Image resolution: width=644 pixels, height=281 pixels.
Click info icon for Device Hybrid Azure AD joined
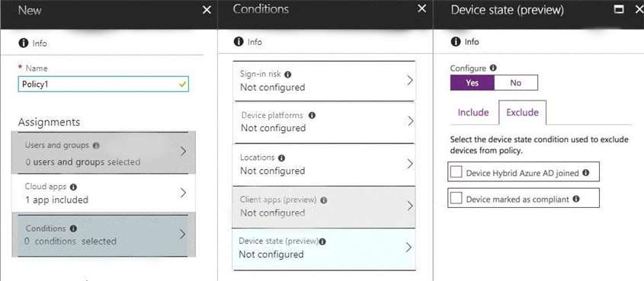pos(585,173)
